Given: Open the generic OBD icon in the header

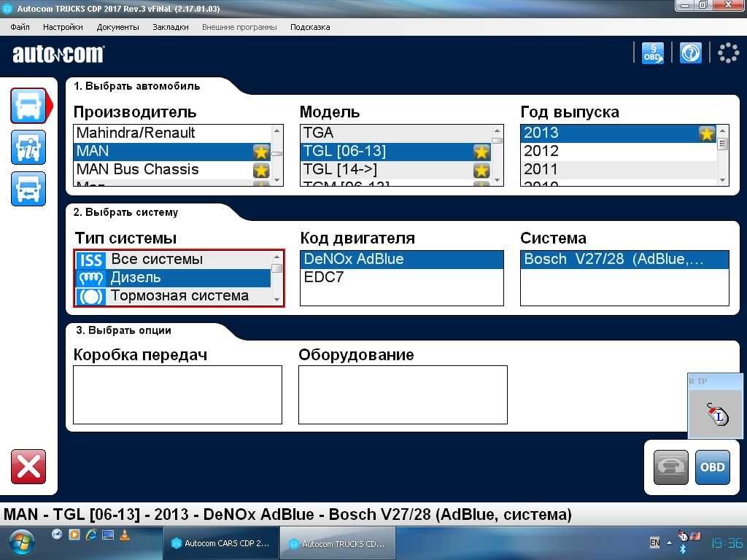Looking at the screenshot, I should click(652, 52).
